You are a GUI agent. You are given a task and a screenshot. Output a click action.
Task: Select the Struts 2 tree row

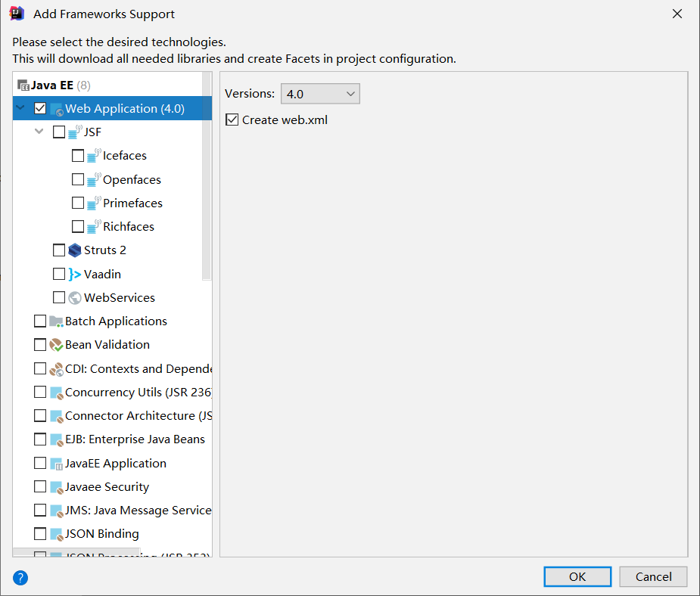tap(113, 250)
